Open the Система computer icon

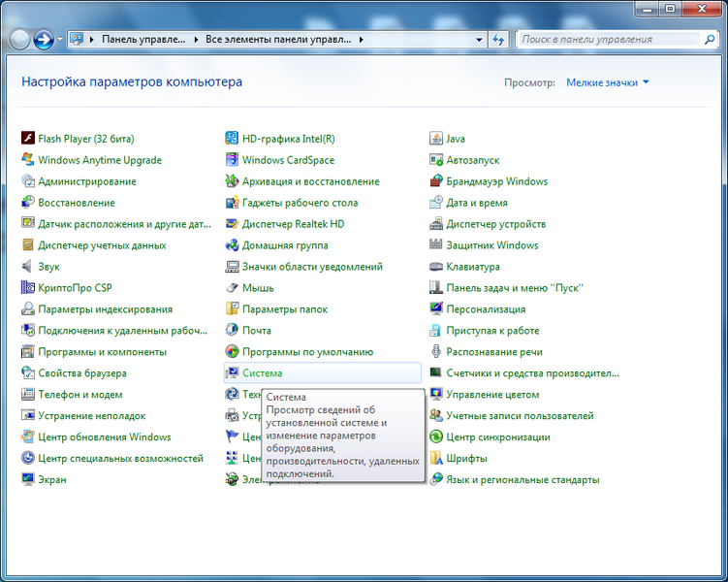232,373
